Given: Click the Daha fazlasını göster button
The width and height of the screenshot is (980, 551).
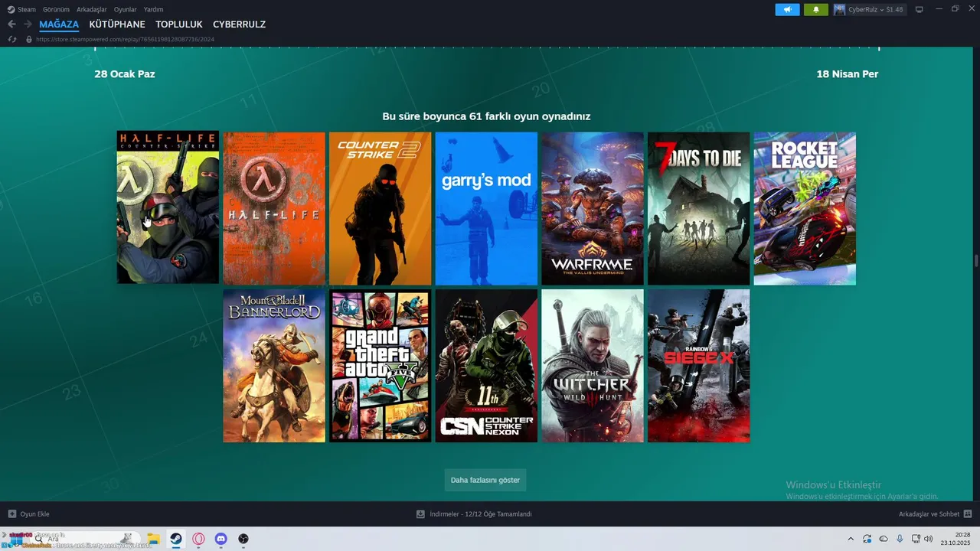Looking at the screenshot, I should point(485,480).
